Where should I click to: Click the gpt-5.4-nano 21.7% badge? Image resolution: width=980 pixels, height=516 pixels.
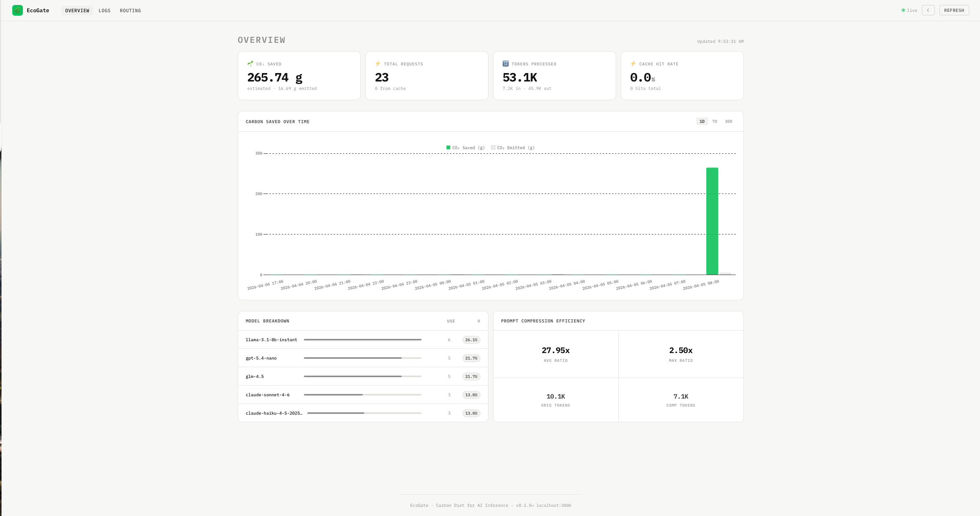coord(471,358)
